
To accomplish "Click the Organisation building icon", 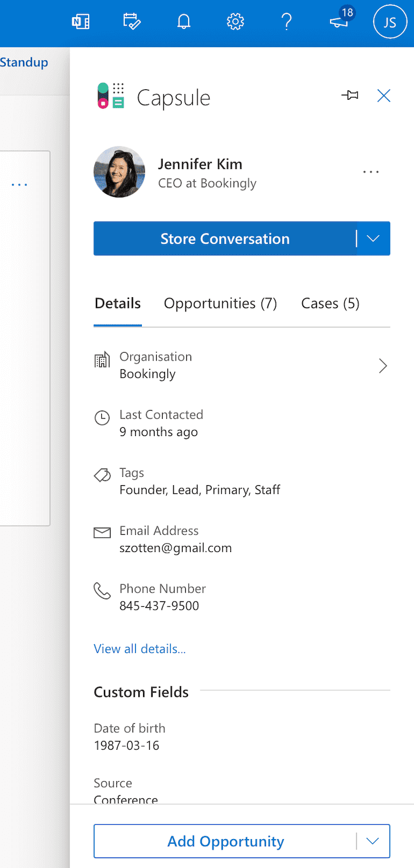I will coord(102,359).
